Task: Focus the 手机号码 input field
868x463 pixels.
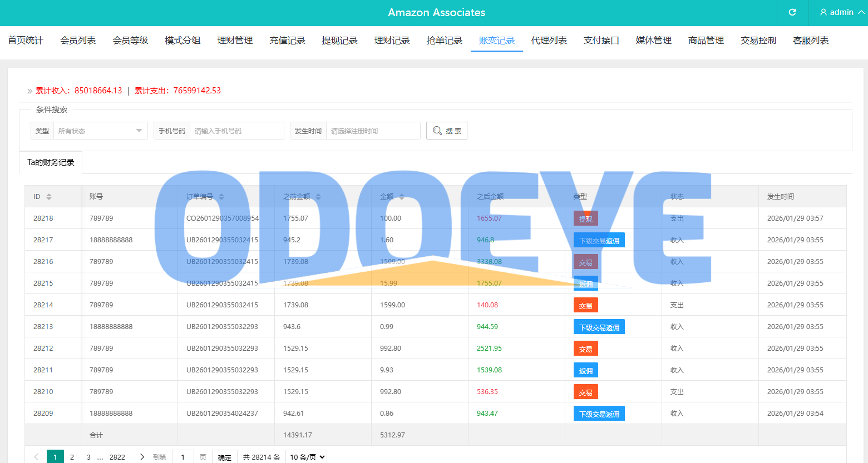Action: click(x=236, y=131)
